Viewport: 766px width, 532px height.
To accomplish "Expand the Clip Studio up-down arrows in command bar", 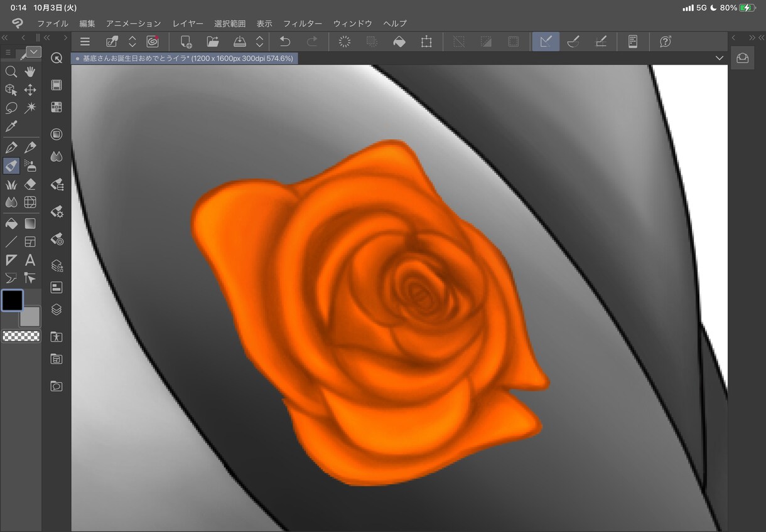I will [132, 41].
